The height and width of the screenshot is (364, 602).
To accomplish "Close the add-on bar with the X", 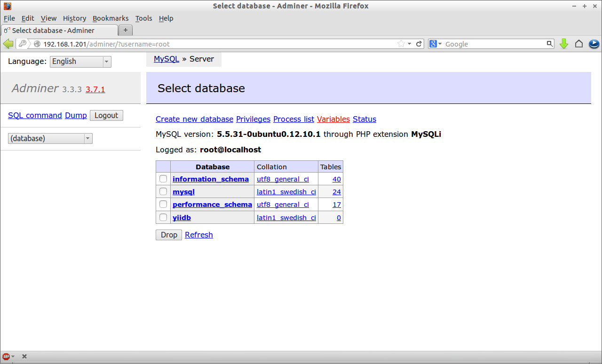I will (x=24, y=356).
